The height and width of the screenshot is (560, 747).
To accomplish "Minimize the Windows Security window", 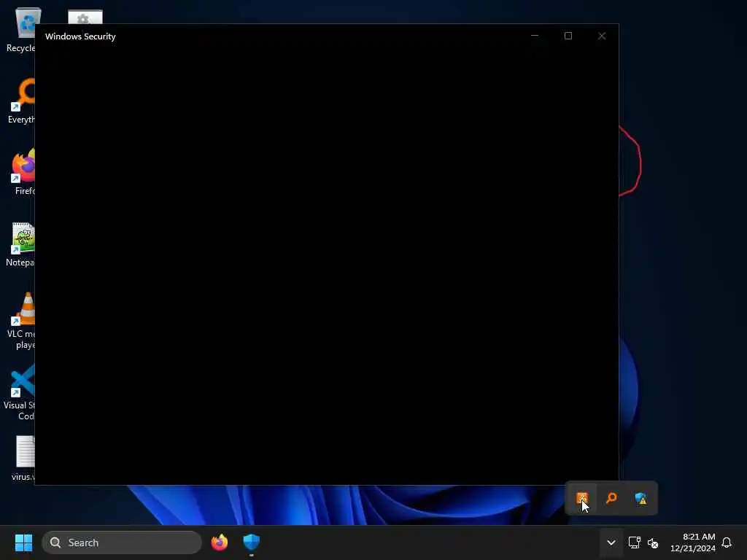I will [535, 36].
